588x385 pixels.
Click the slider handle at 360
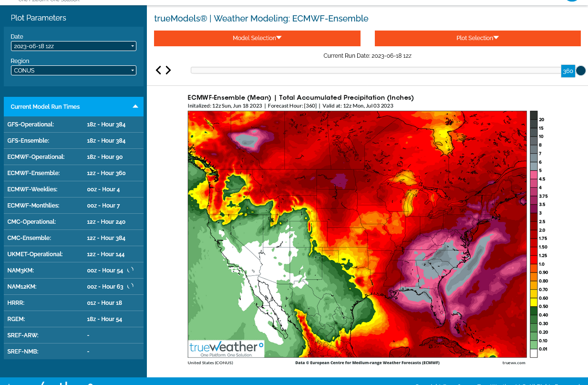580,71
